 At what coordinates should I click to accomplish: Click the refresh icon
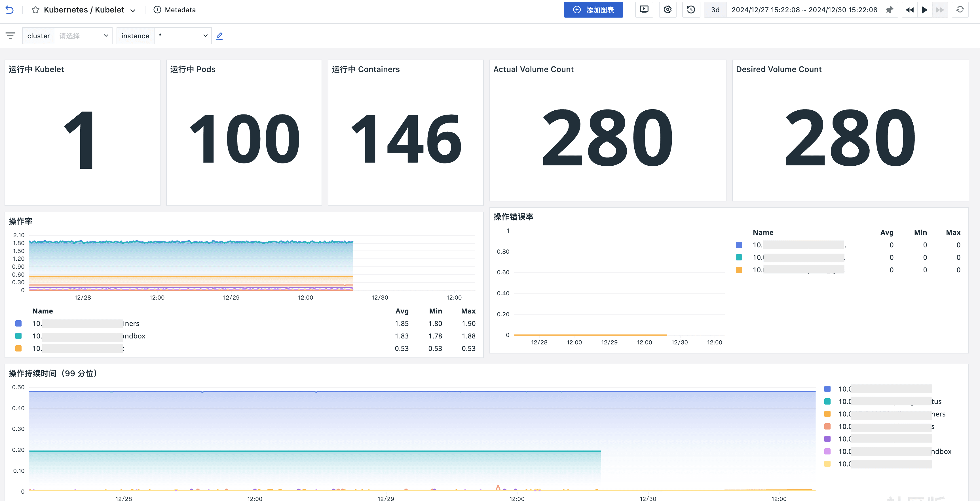click(x=960, y=10)
